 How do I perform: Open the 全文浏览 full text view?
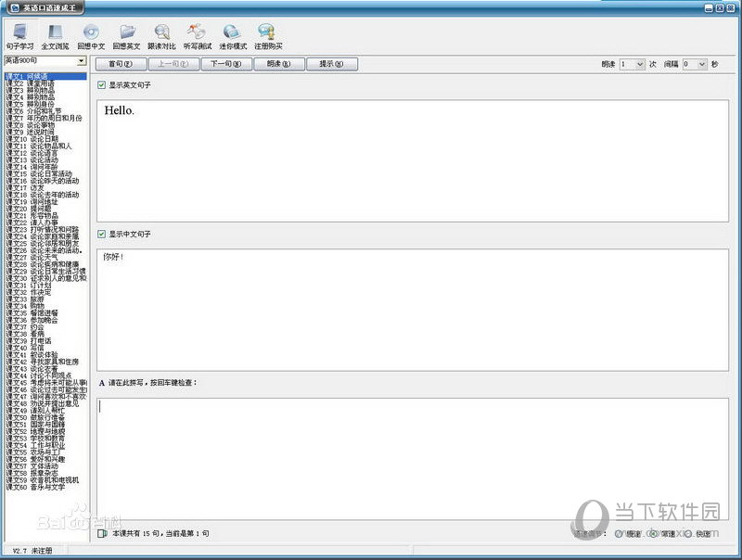pyautogui.click(x=55, y=36)
